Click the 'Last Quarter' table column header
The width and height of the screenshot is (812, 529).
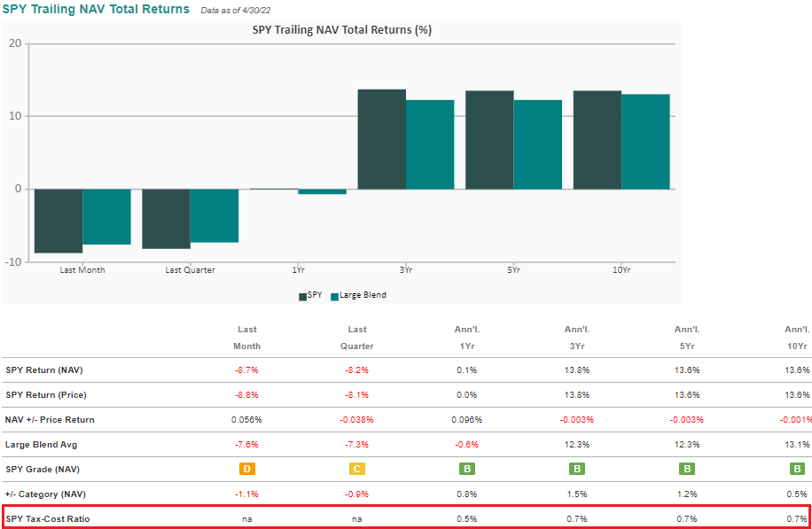(357, 338)
